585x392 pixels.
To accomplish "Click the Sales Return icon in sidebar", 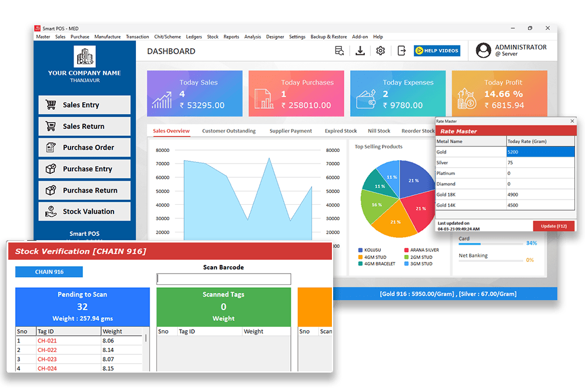I will pyautogui.click(x=52, y=126).
